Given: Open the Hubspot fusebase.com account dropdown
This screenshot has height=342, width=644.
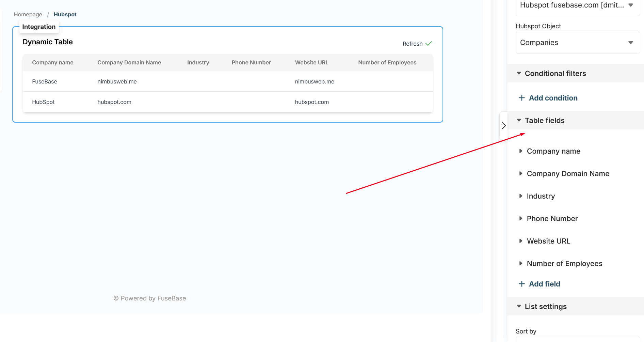Looking at the screenshot, I should tap(578, 5).
